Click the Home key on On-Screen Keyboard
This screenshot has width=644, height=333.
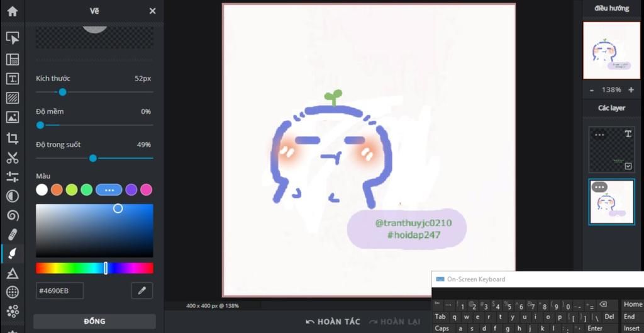633,305
